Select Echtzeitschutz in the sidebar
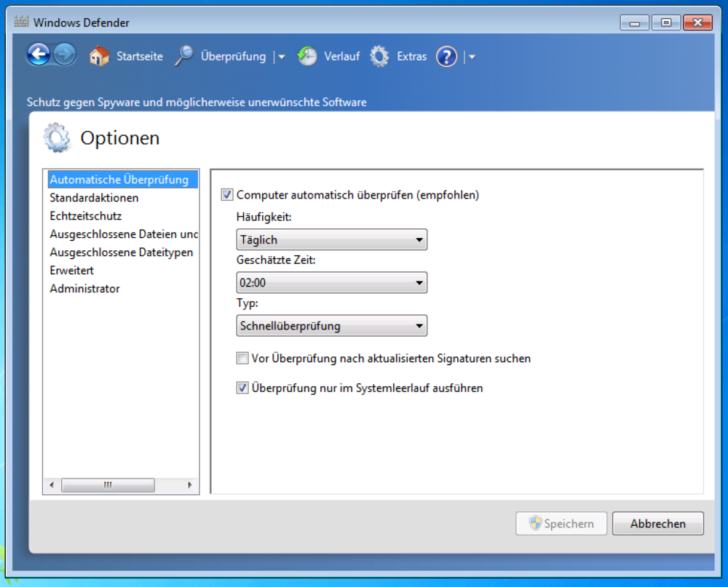Screen dimensions: 728x587 [76, 215]
